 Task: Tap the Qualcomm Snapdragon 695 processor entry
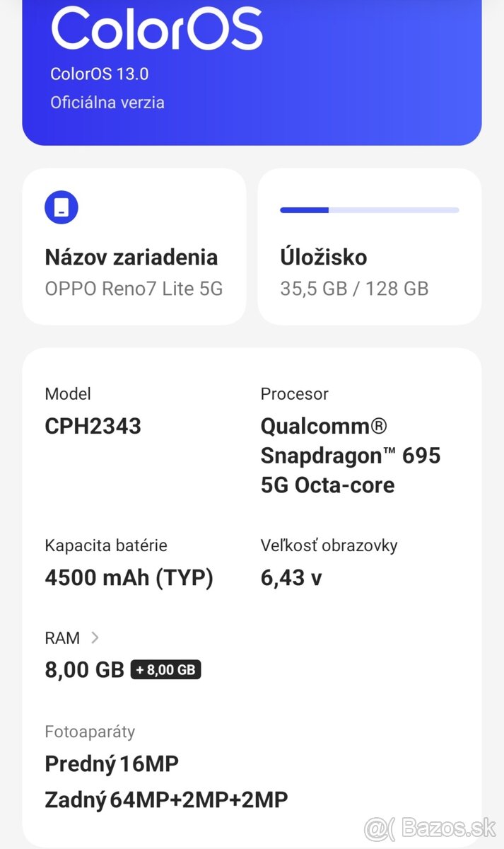tap(350, 455)
